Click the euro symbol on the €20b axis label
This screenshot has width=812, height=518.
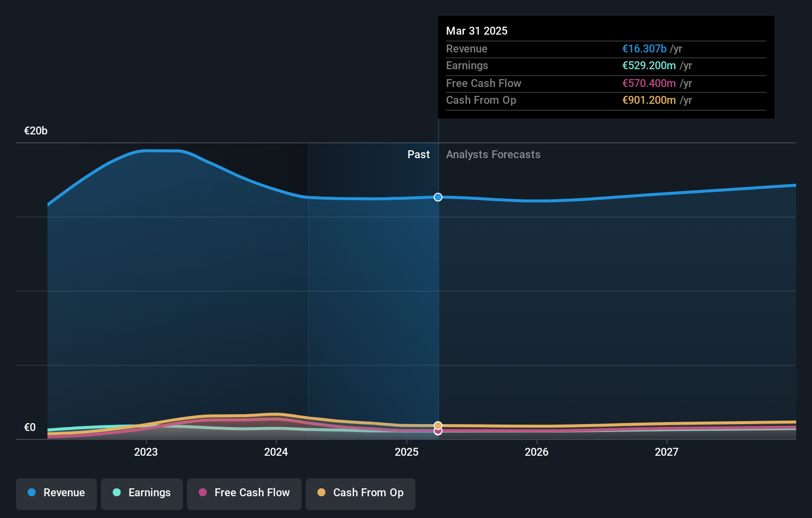(x=27, y=131)
